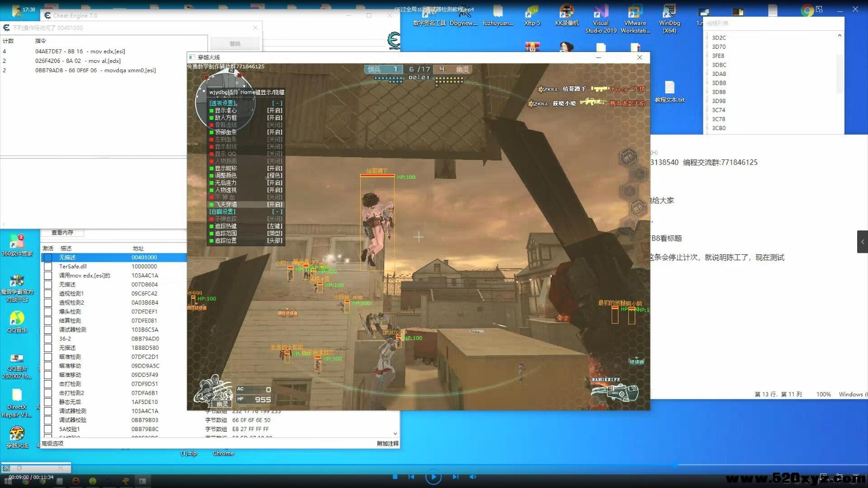Click the 地址 column header
Screen dimensions: 868x488
point(138,248)
